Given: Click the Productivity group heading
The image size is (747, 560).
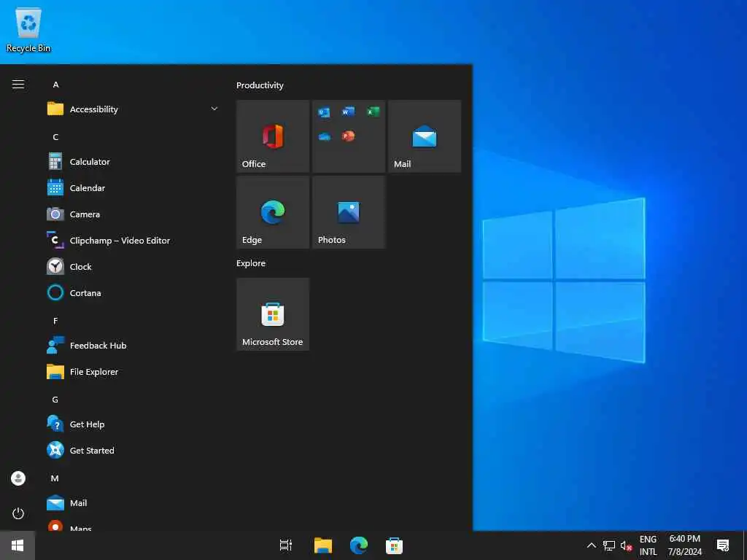Looking at the screenshot, I should pos(260,85).
